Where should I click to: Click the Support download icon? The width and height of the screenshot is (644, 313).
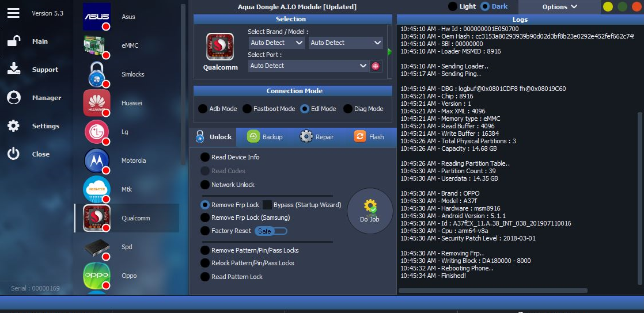point(14,69)
